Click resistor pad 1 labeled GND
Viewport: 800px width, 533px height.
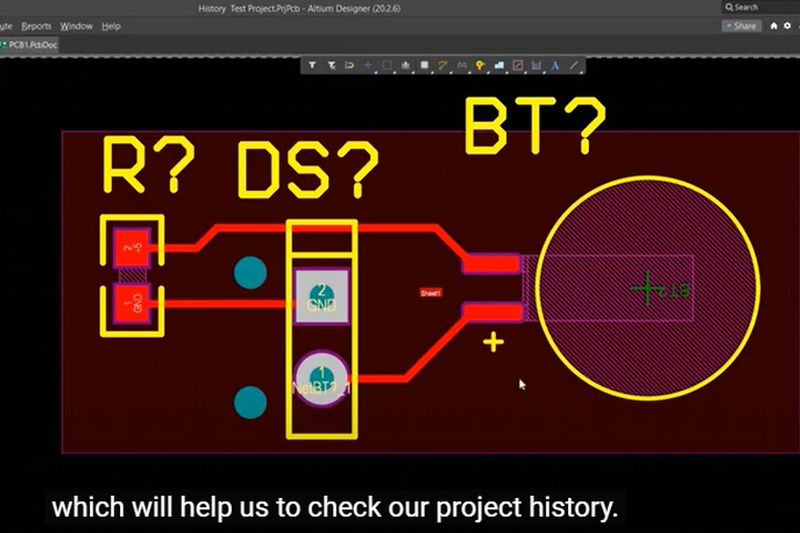pos(132,303)
